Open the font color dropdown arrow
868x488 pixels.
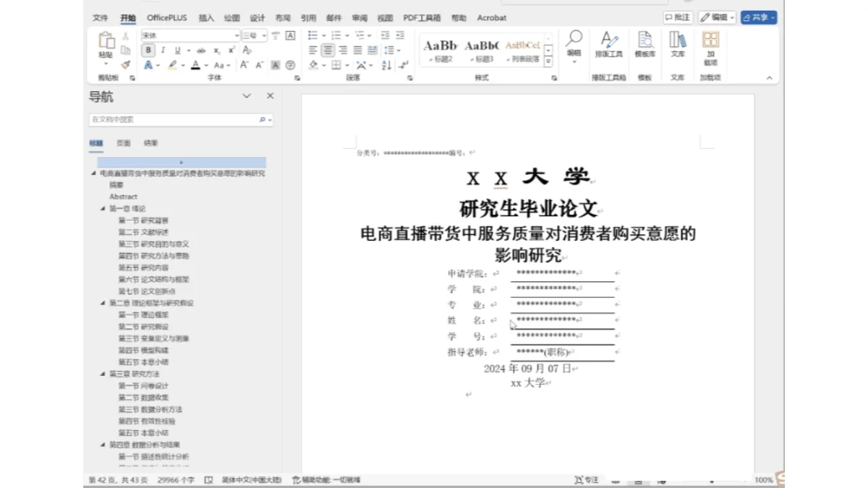coord(206,65)
